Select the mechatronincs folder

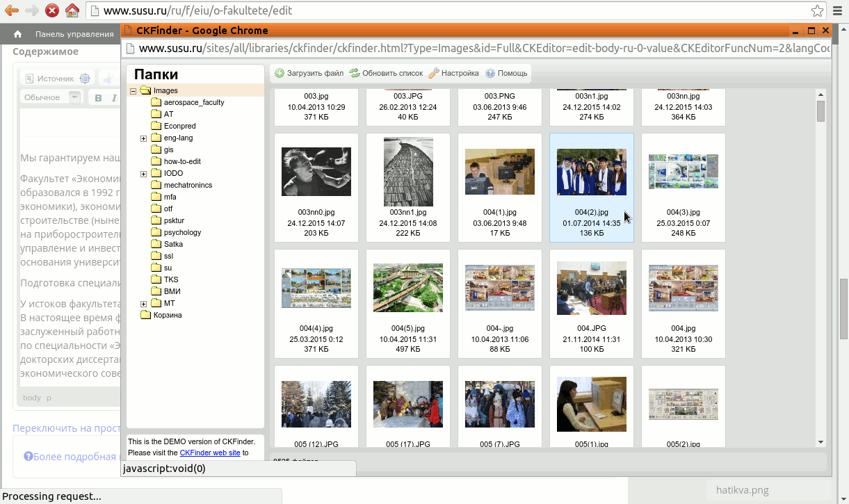point(188,185)
